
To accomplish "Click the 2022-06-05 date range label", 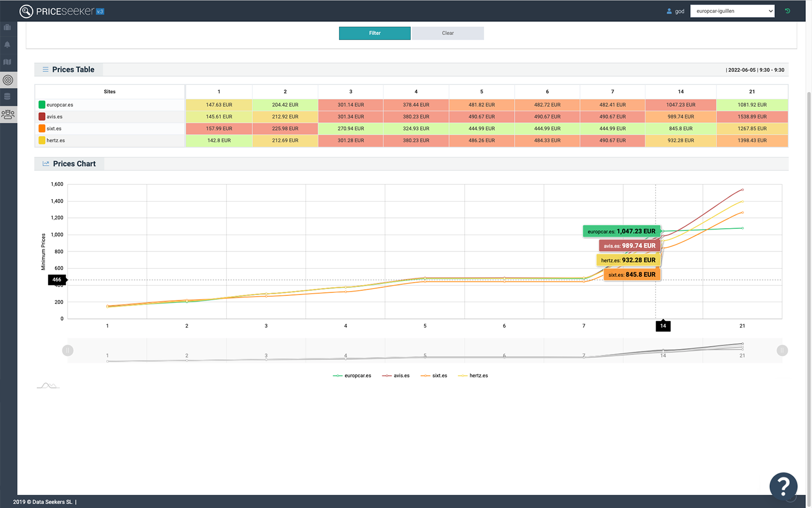I will (x=756, y=70).
